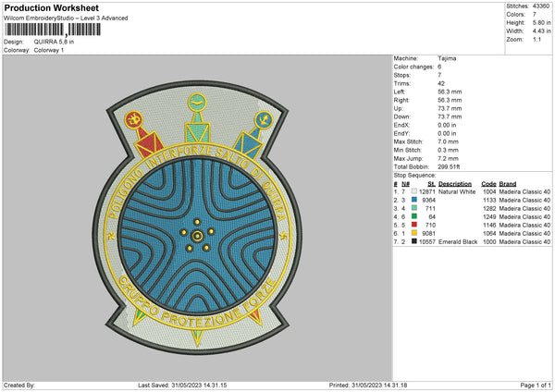Click the 'Down:' label
555x392 pixels.
click(x=401, y=116)
